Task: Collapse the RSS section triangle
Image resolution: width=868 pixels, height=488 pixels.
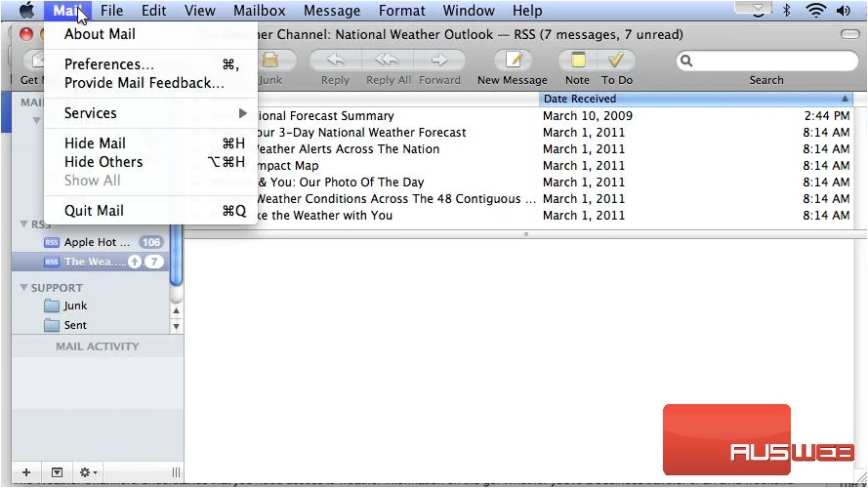Action: 23,224
